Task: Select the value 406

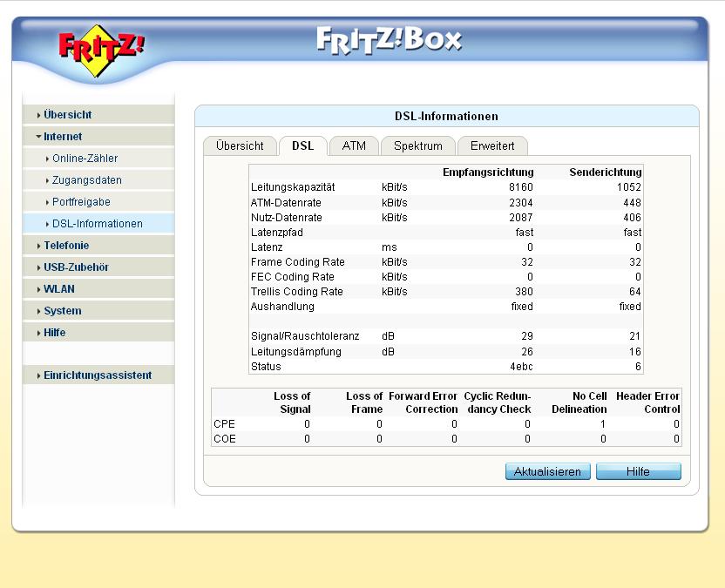Action: pyautogui.click(x=632, y=217)
